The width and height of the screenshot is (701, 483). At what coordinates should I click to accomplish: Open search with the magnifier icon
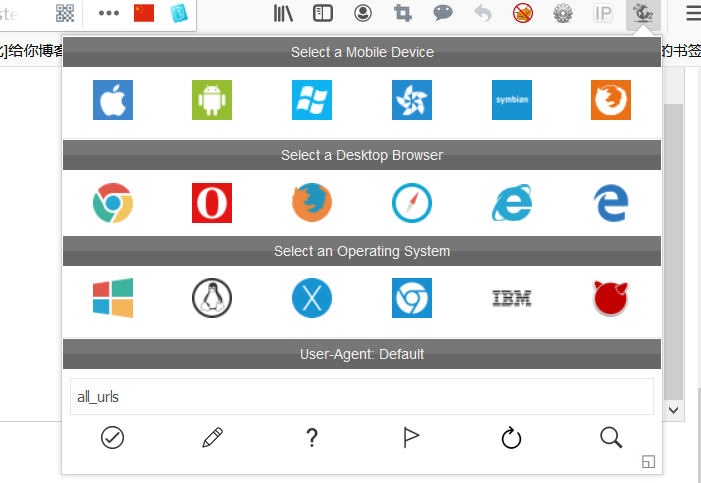pyautogui.click(x=611, y=437)
